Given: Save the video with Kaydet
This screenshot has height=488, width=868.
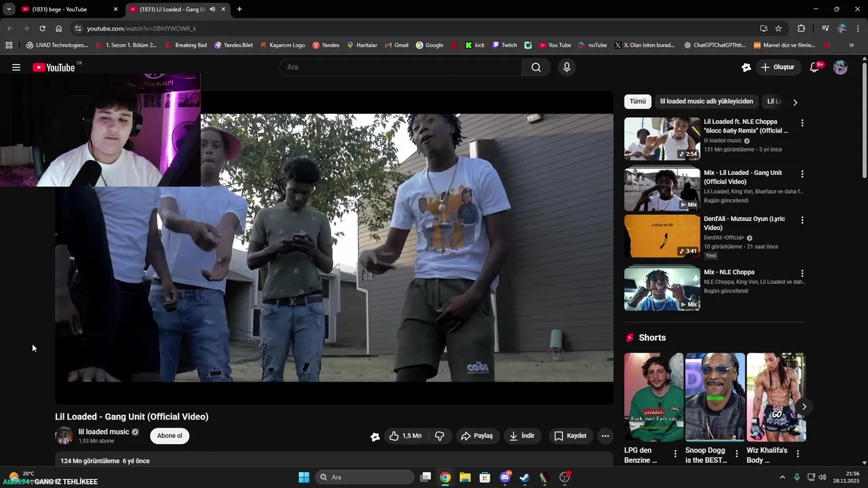Looking at the screenshot, I should [x=570, y=436].
